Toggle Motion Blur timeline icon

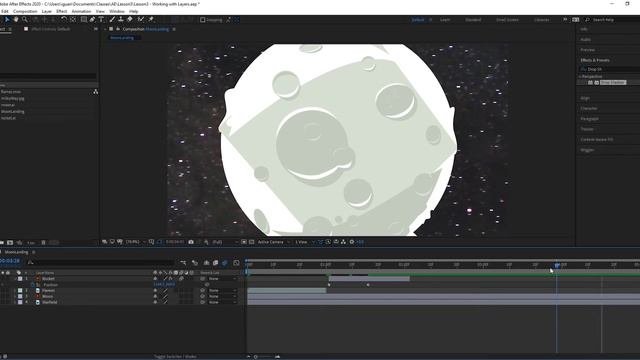pyautogui.click(x=224, y=263)
